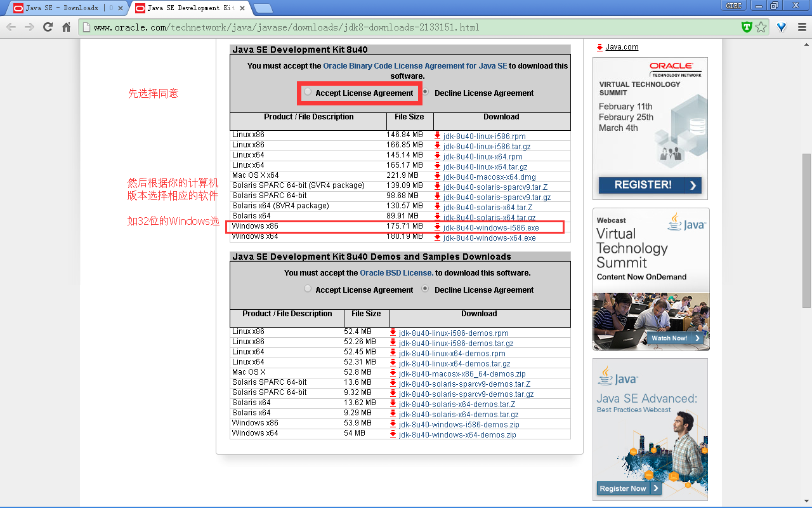The image size is (812, 508).
Task: Download jdk-8u40-solaris-x64.tar.Z
Action: pyautogui.click(x=488, y=208)
